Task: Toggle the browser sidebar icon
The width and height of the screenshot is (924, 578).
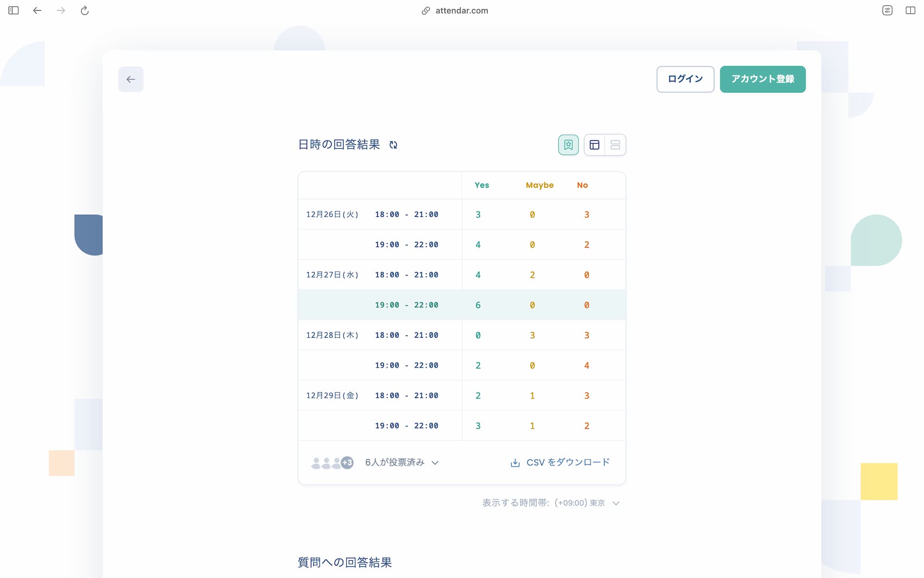Action: [13, 11]
